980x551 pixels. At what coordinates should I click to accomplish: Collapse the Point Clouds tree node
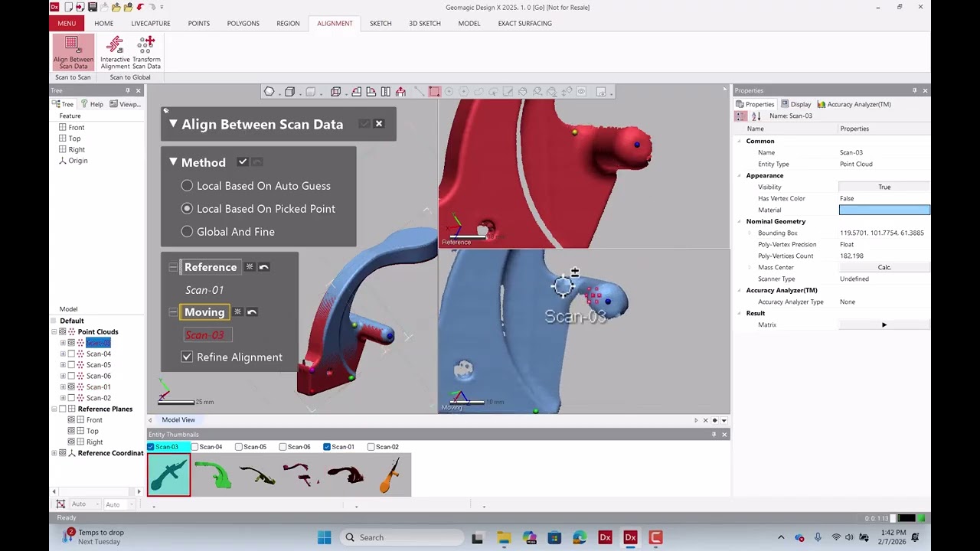click(x=54, y=332)
